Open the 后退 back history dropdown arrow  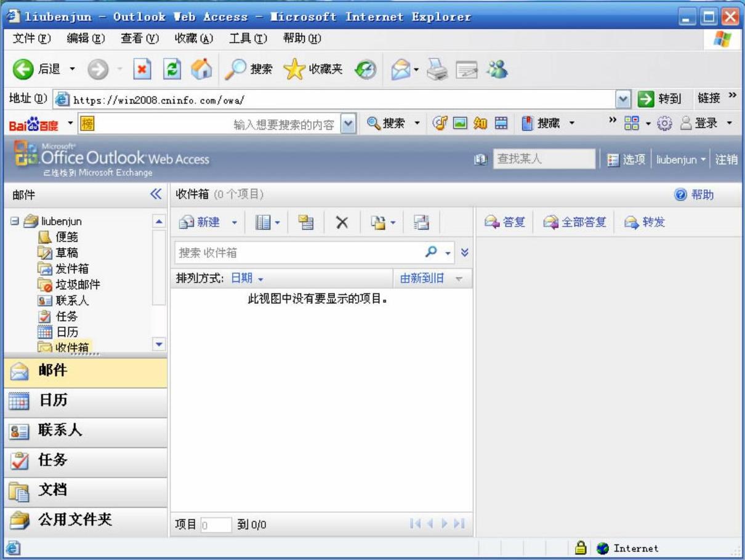pos(73,70)
